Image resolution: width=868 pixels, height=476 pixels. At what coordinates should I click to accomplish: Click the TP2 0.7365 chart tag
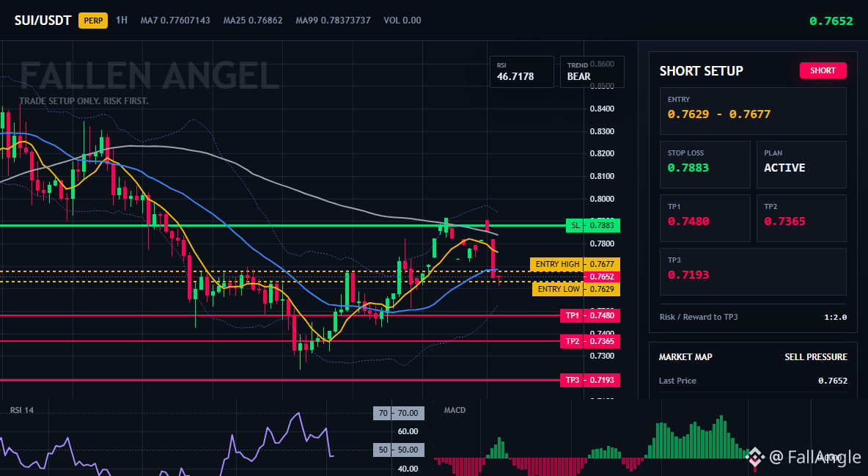[x=590, y=341]
